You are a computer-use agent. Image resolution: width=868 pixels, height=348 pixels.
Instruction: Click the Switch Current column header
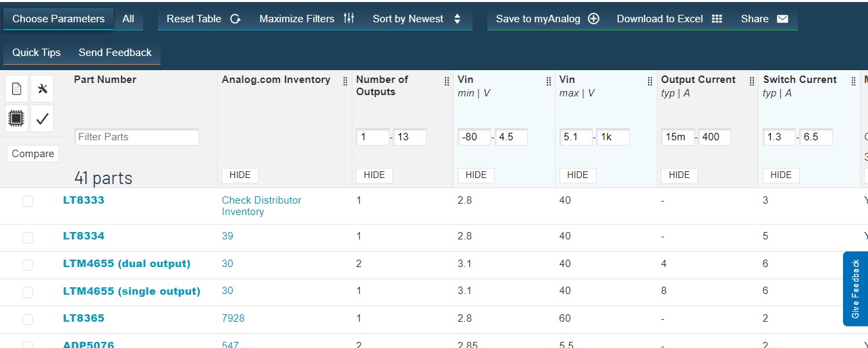[800, 80]
